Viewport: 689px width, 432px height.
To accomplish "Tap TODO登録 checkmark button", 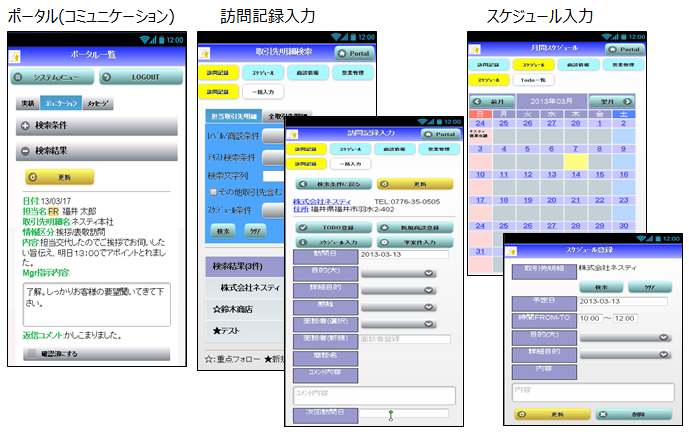I will click(x=334, y=228).
